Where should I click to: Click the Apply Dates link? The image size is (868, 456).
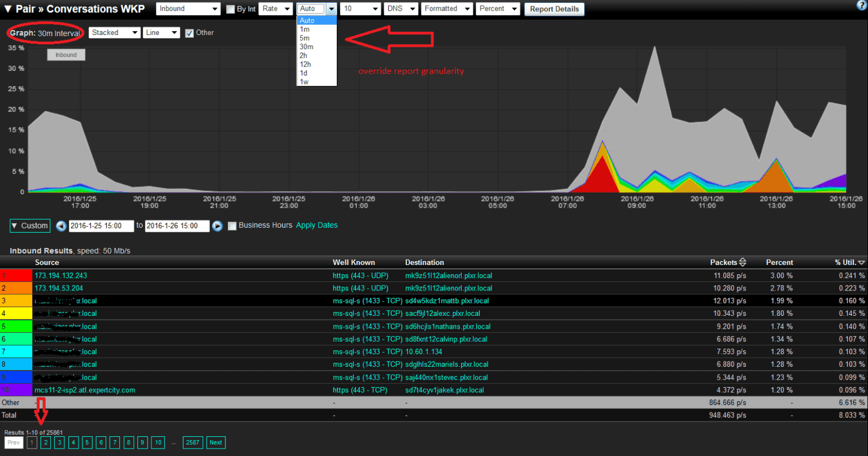316,225
